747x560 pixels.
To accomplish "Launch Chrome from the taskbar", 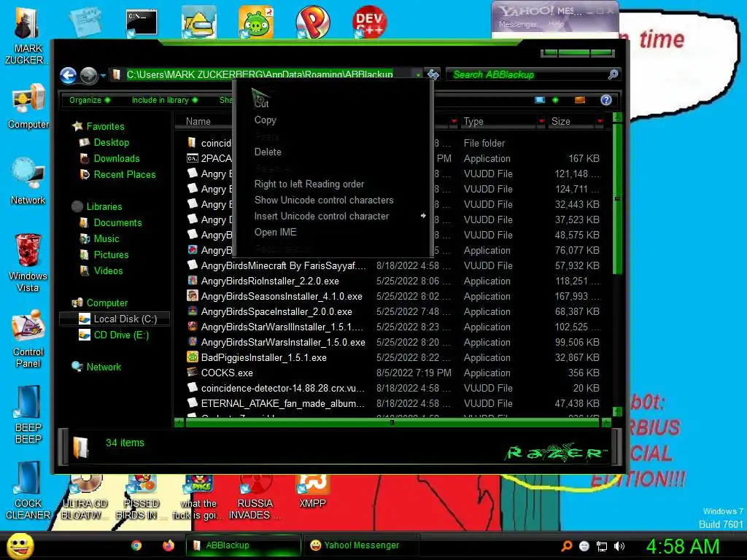I will pos(136,545).
